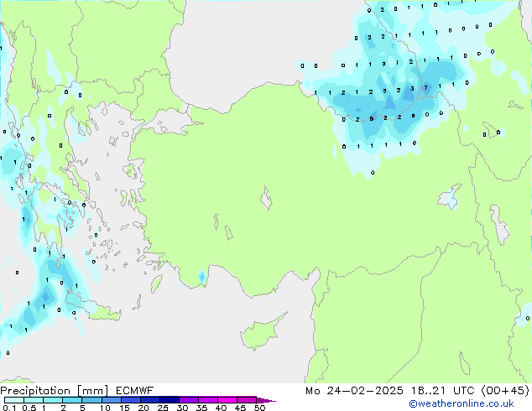Click the island of Crete on map

pos(93,308)
